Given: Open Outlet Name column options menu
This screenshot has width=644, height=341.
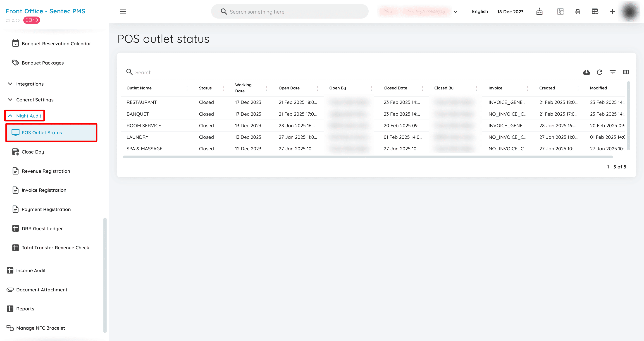Looking at the screenshot, I should 187,88.
